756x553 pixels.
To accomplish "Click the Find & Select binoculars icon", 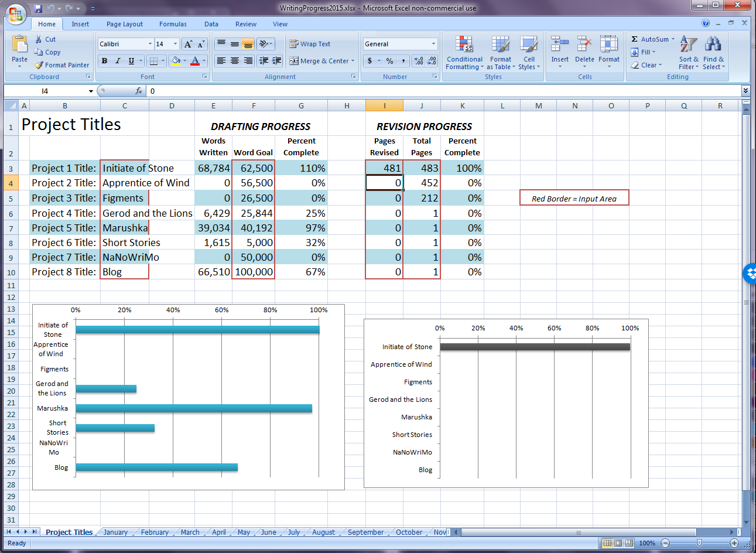I will [x=713, y=53].
